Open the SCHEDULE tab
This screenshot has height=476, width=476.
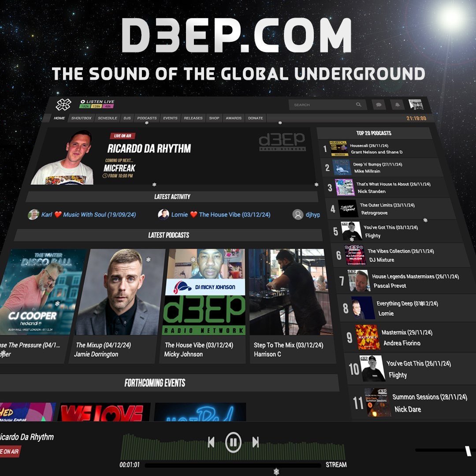(108, 118)
